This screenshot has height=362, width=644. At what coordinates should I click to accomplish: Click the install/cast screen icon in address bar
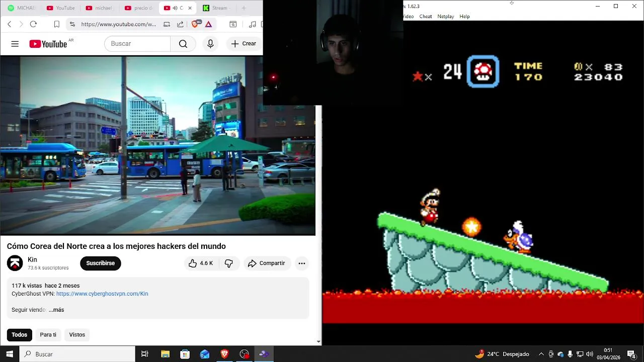pyautogui.click(x=167, y=24)
